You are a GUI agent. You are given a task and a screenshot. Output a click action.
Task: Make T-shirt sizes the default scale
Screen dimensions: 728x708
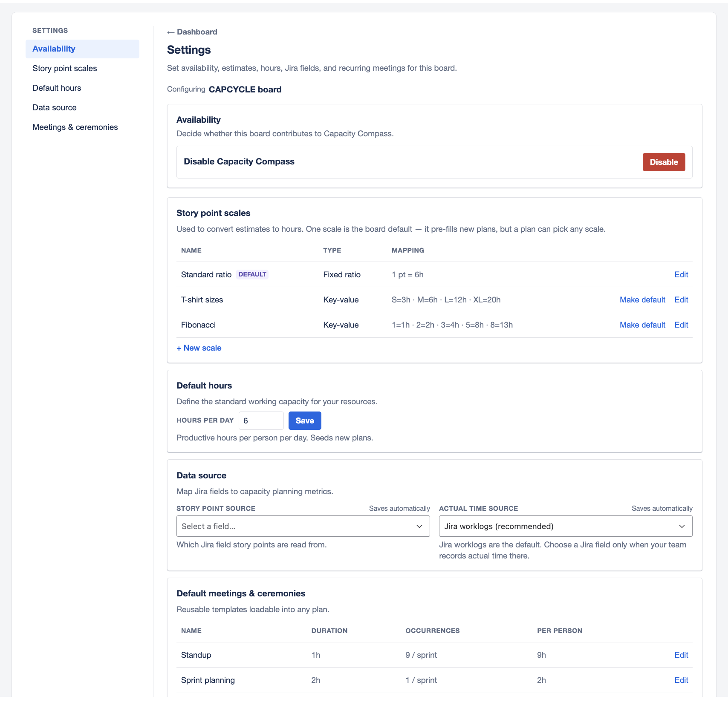(642, 300)
